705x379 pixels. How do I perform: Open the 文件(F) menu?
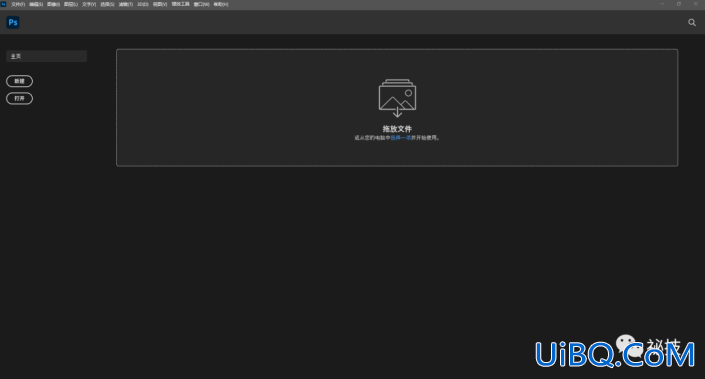pos(18,4)
